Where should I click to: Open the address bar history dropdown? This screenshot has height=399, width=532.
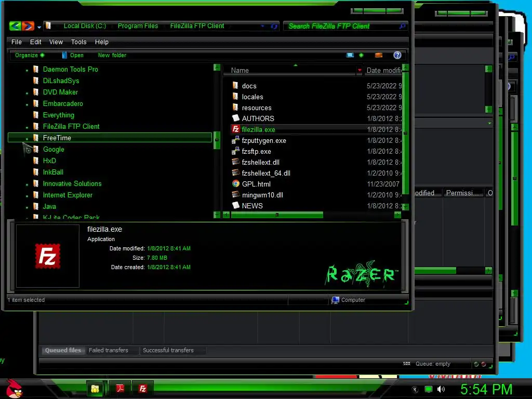pyautogui.click(x=262, y=26)
